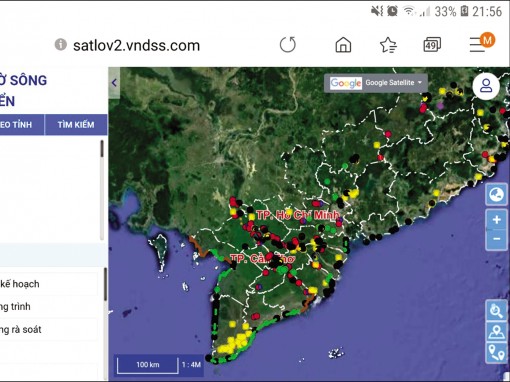The height and width of the screenshot is (382, 510).
Task: Click the 100 km scale bar
Action: point(147,365)
